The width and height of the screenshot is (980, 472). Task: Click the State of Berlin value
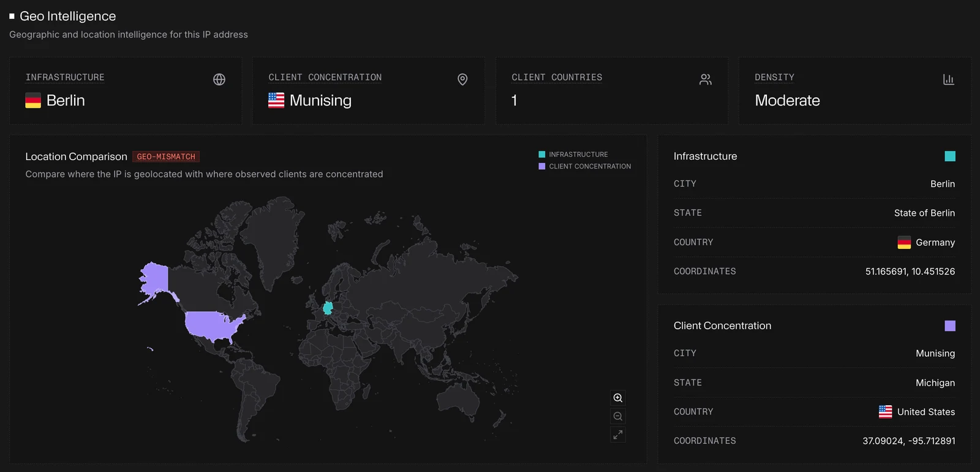pos(924,213)
